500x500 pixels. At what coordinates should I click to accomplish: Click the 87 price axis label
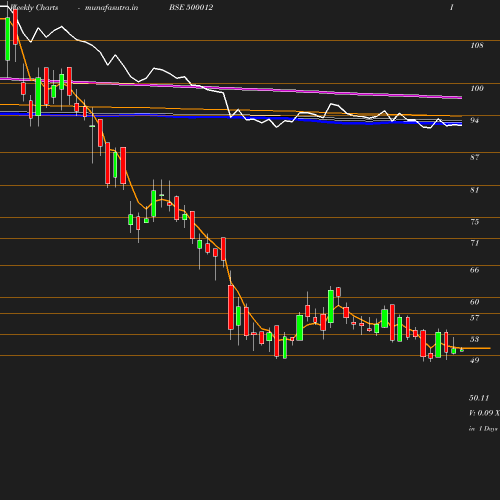click(x=474, y=157)
